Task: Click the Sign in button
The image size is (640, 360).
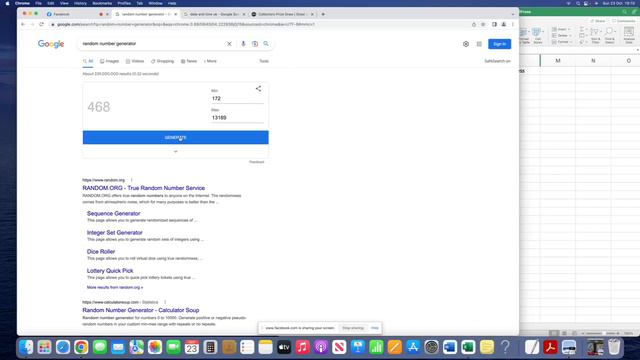Action: (x=500, y=44)
